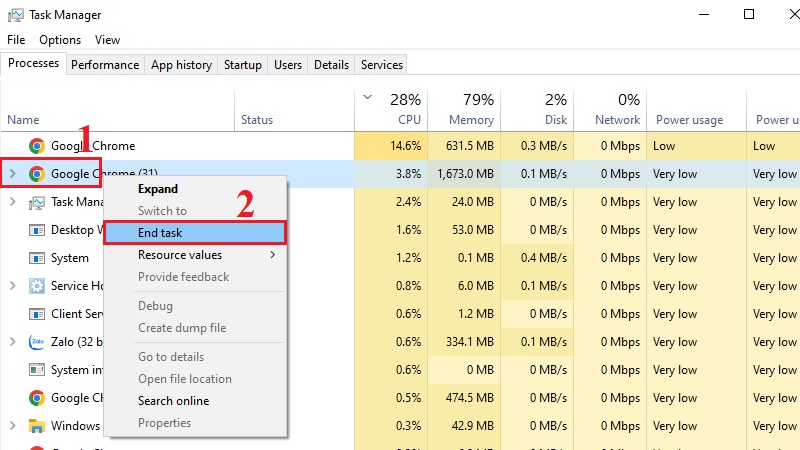Open the Resource values submenu arrow
800x450 pixels.
coord(273,255)
